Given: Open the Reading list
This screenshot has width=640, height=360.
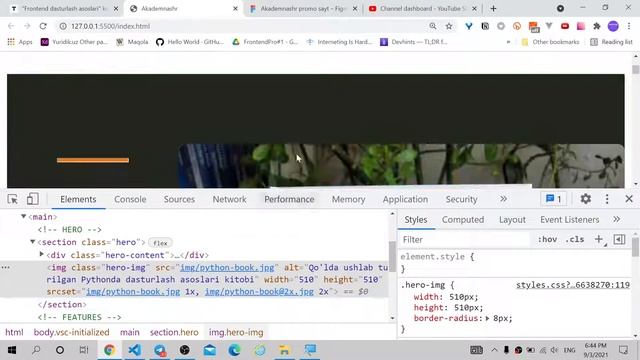Looking at the screenshot, I should 611,42.
